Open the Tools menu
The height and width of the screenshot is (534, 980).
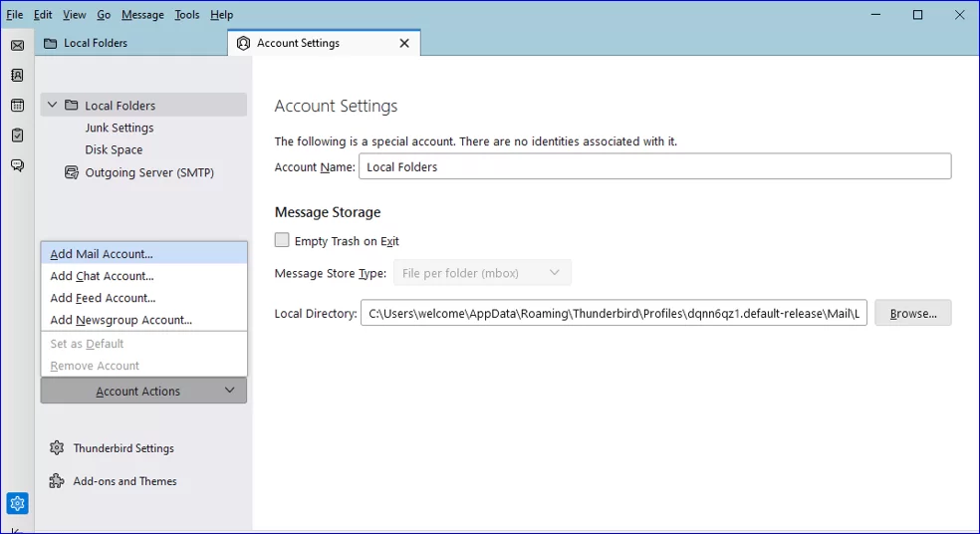187,14
